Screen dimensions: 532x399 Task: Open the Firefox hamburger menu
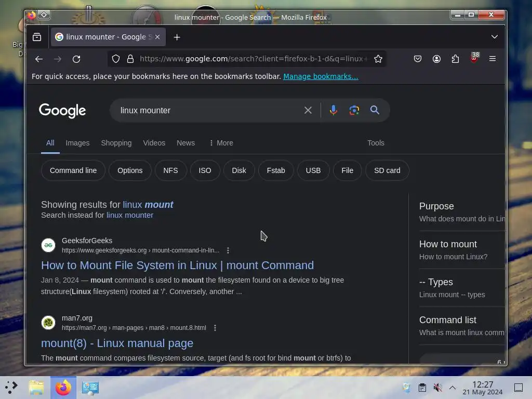[x=493, y=59]
